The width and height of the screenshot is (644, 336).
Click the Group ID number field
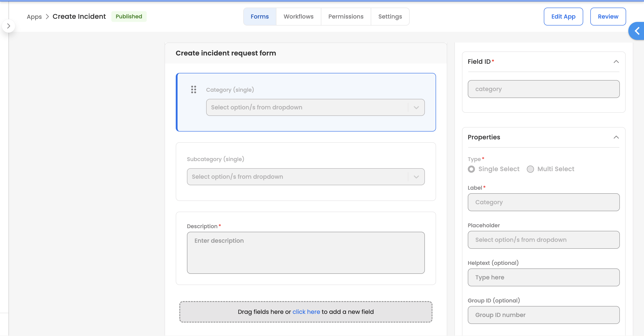543,315
